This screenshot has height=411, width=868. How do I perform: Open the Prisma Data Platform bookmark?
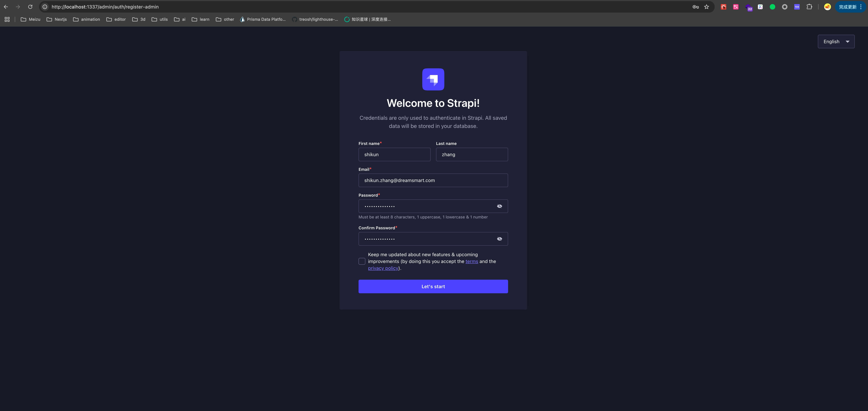click(x=263, y=19)
